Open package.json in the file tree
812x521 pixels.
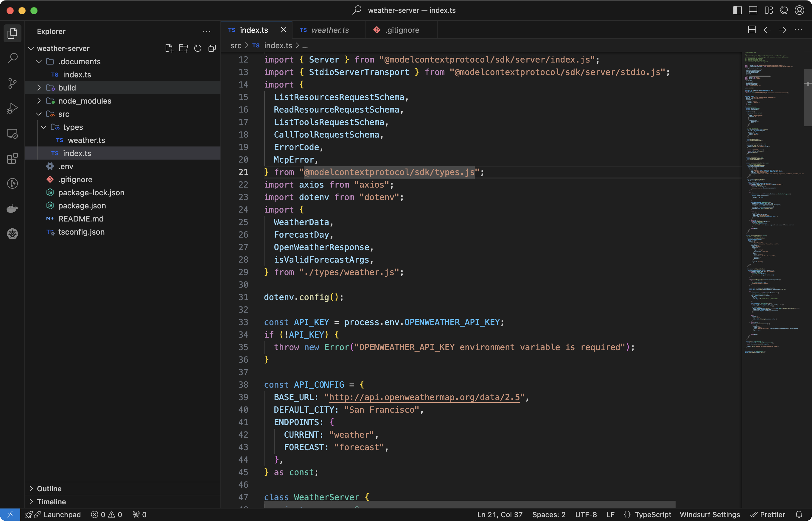82,206
